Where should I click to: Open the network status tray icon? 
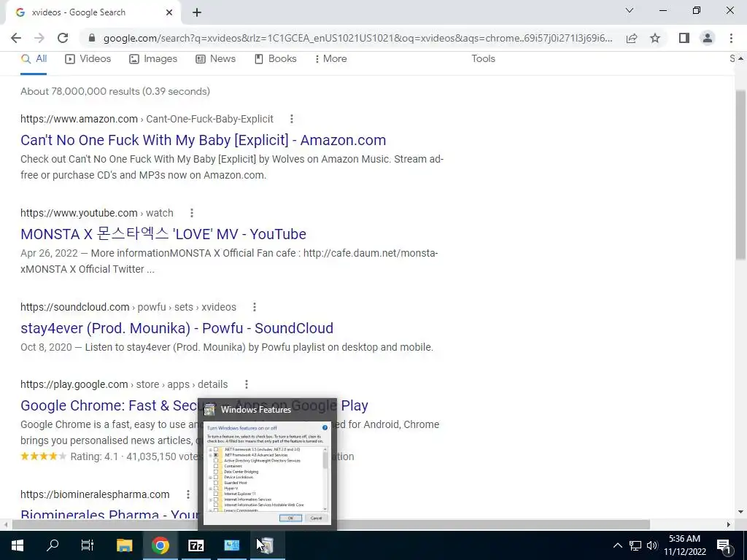pyautogui.click(x=635, y=545)
